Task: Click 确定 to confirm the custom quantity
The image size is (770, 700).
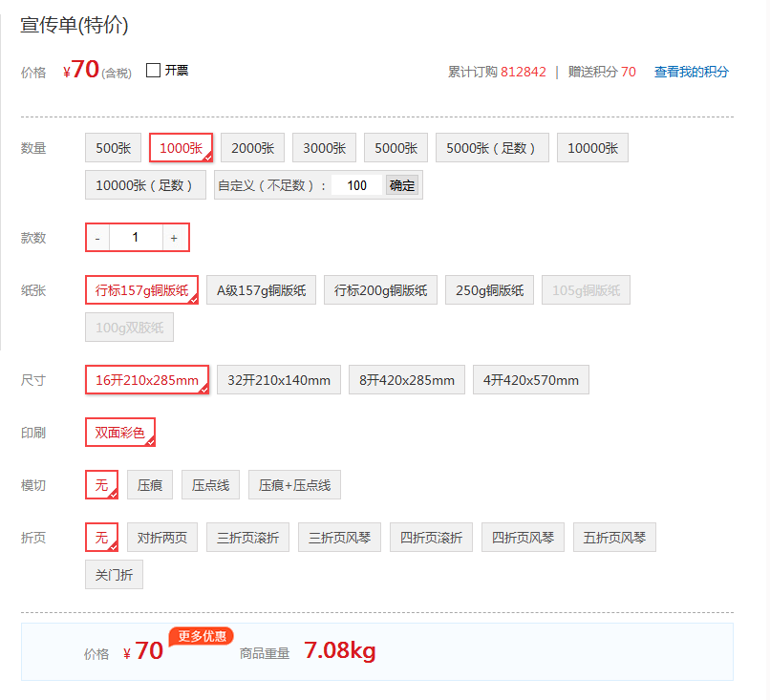Action: click(401, 184)
